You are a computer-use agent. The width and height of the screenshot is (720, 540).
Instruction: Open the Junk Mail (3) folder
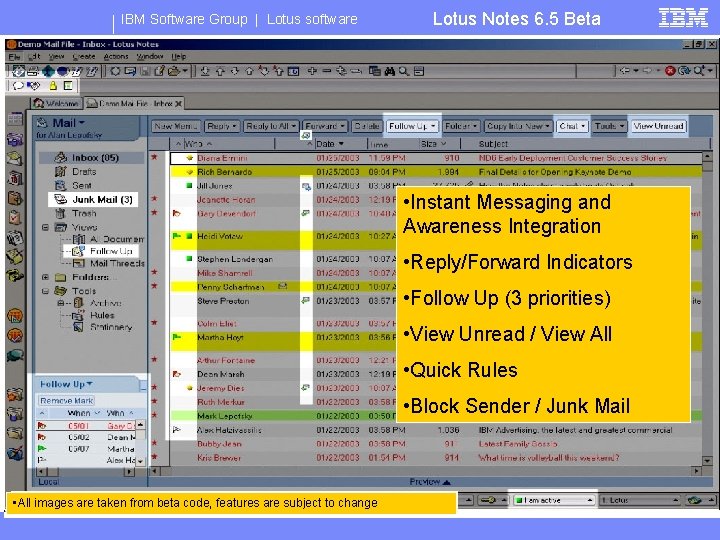[x=93, y=199]
